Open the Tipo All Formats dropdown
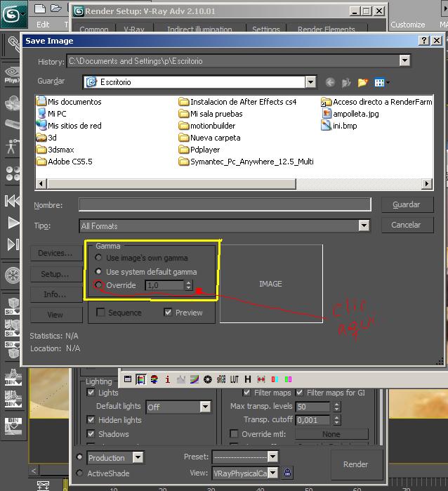 (364, 225)
